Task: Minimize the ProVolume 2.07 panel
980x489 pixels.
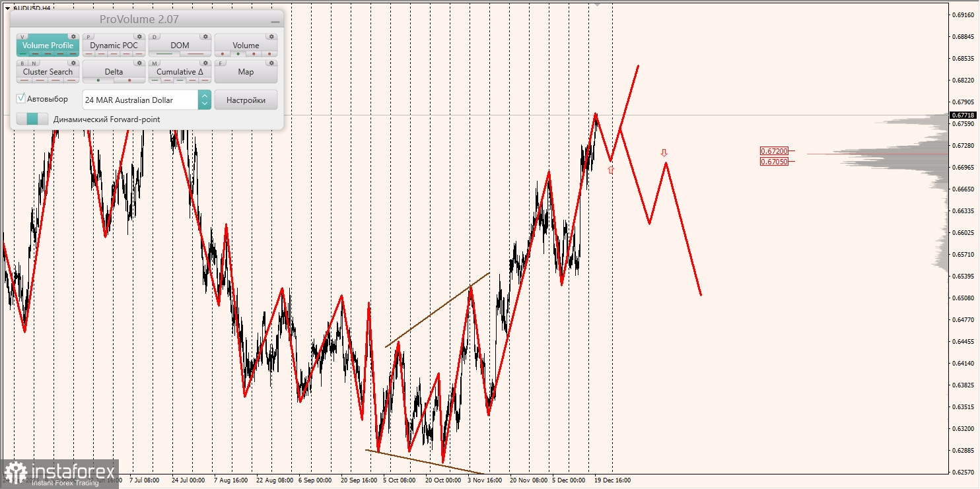Action: (275, 22)
